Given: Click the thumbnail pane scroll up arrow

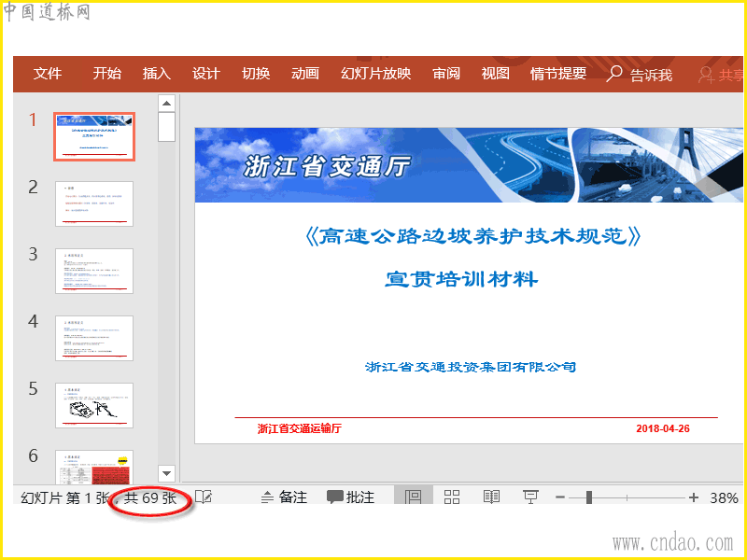Looking at the screenshot, I should pyautogui.click(x=167, y=103).
